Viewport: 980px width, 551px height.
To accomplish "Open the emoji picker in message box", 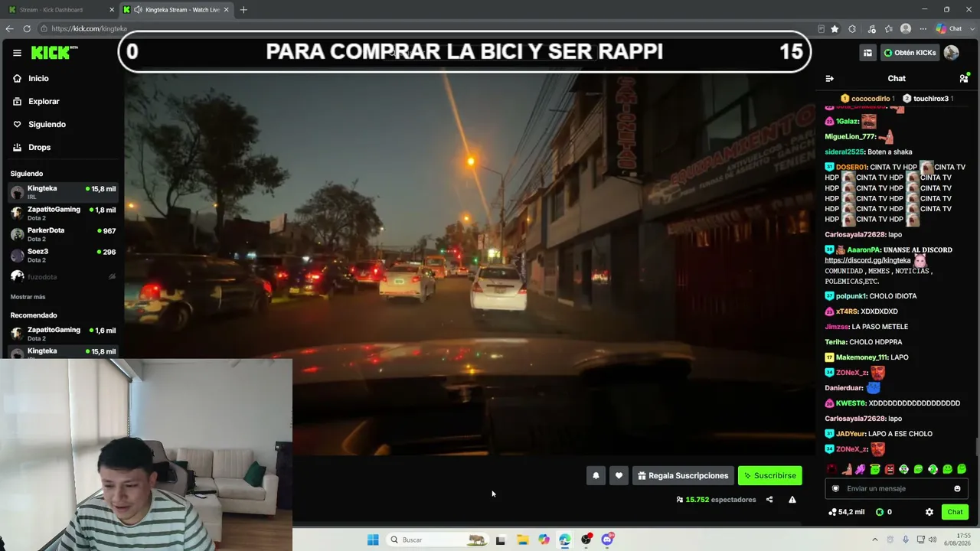I will pyautogui.click(x=957, y=488).
